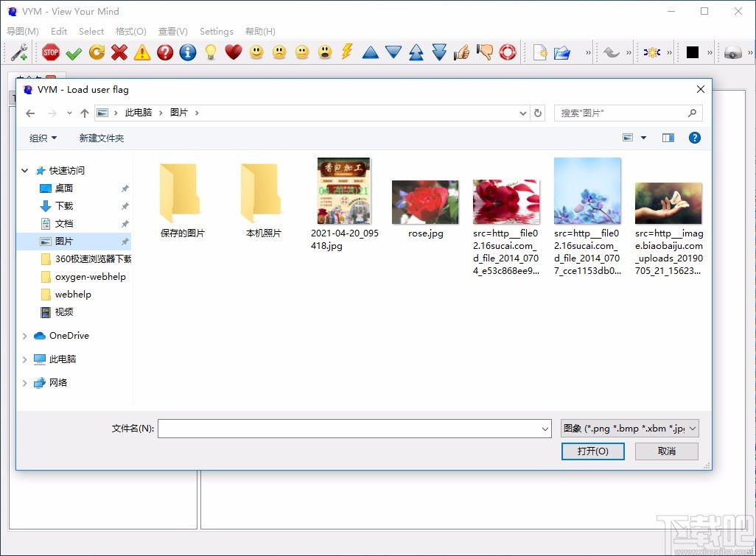Expand the OneDrive tree node
The image size is (756, 556).
(x=24, y=336)
